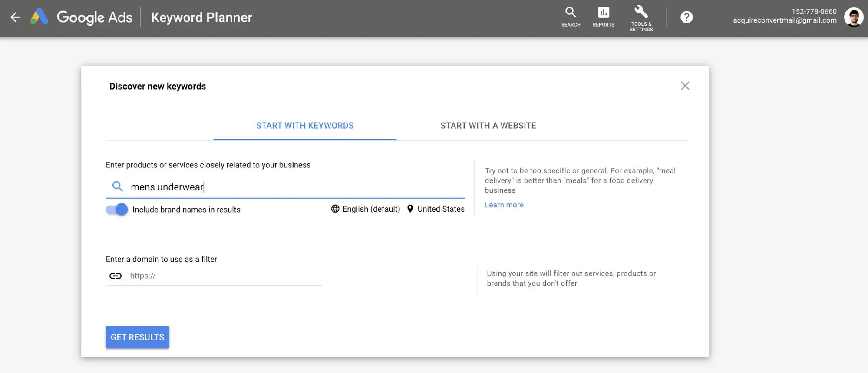This screenshot has height=373, width=868.
Task: Open the Learn more link
Action: [x=504, y=205]
